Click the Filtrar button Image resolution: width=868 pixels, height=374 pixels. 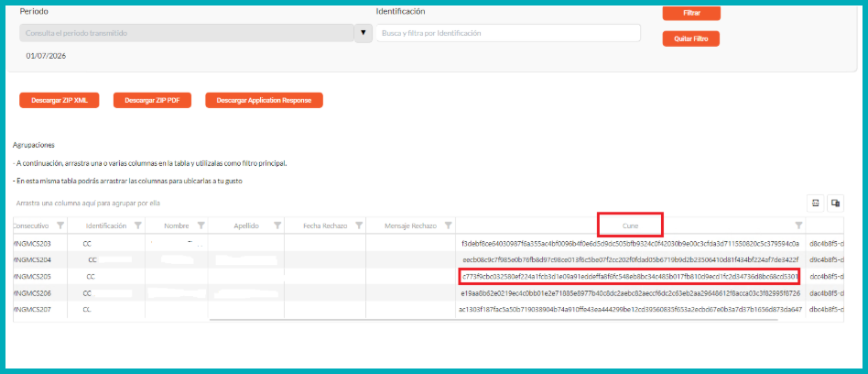(x=691, y=13)
